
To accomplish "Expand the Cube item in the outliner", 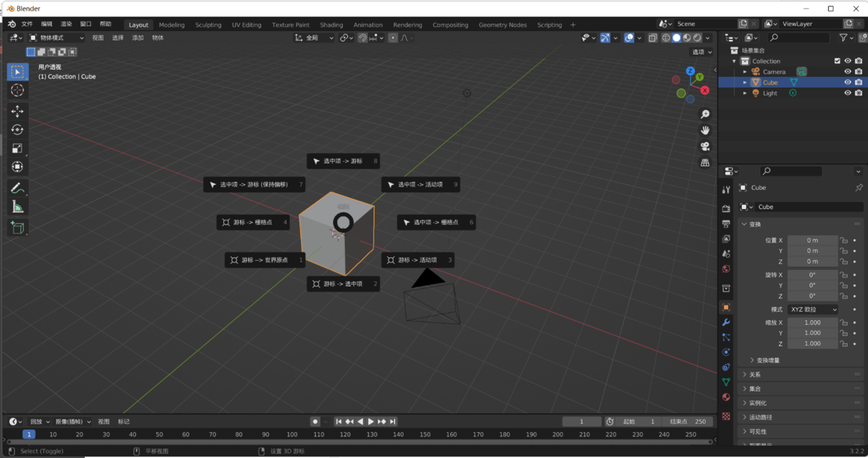I will click(745, 82).
